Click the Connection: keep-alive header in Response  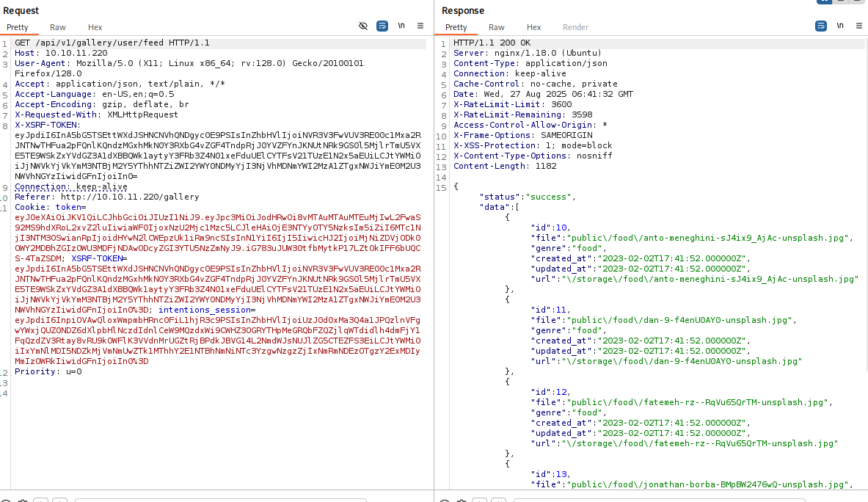[510, 73]
